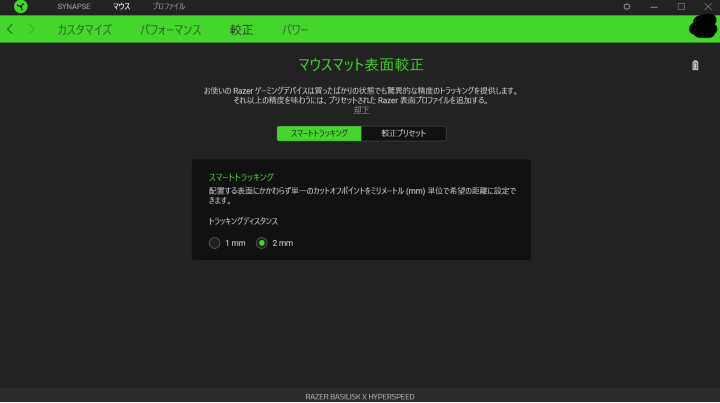
Task: Click the back navigation arrow
Action: coord(10,29)
